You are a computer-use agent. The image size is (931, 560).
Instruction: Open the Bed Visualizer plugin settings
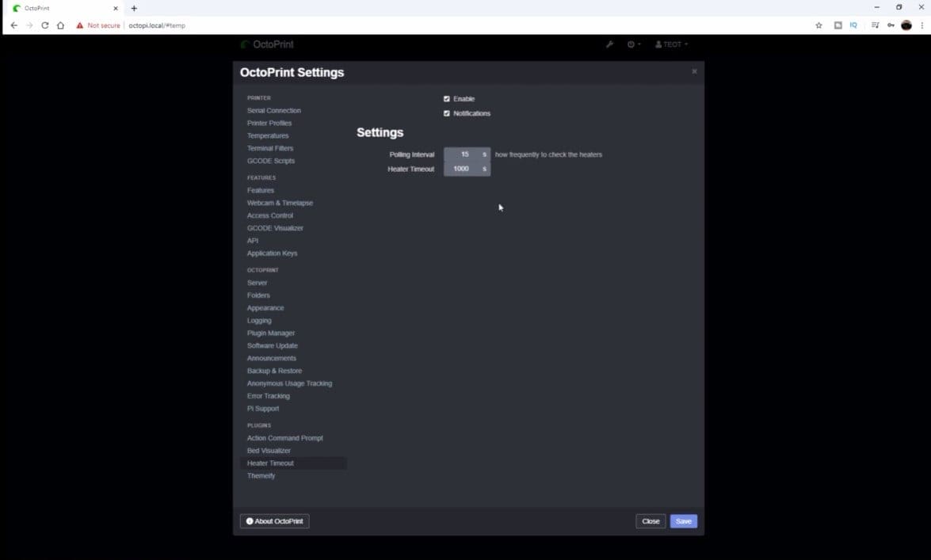(269, 451)
